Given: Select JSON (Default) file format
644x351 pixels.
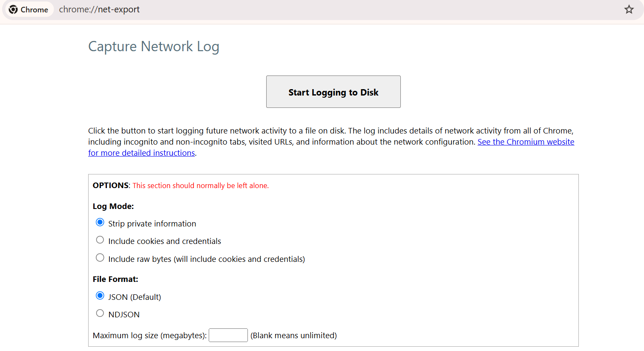Looking at the screenshot, I should click(100, 296).
